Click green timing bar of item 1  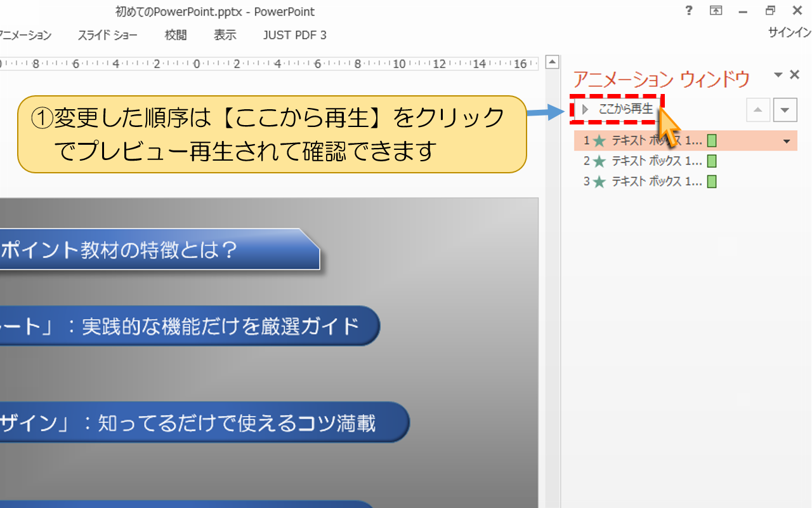(x=712, y=141)
